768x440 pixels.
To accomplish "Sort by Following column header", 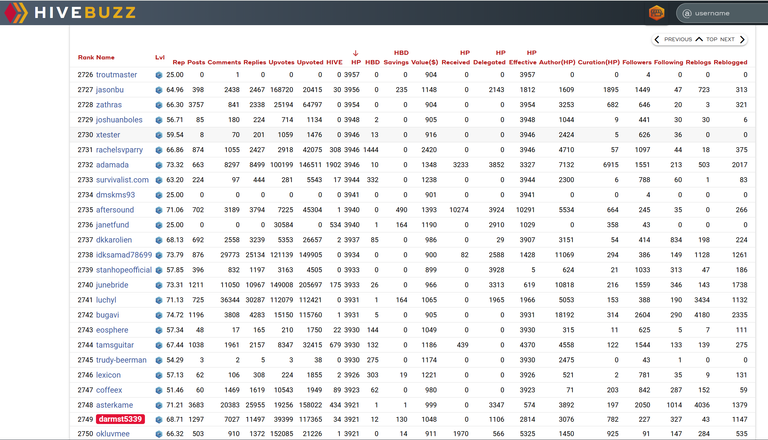I will point(669,62).
